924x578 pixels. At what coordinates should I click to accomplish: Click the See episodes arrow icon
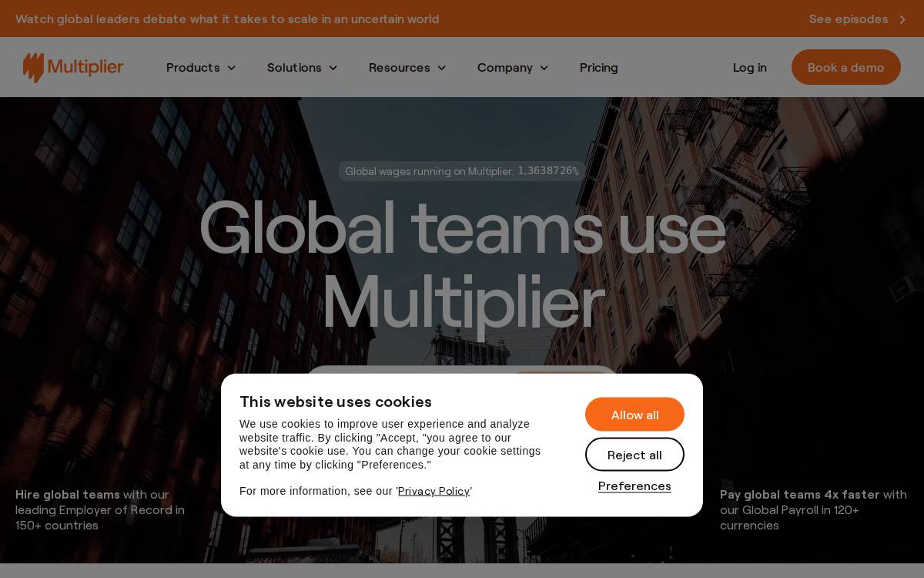click(902, 19)
